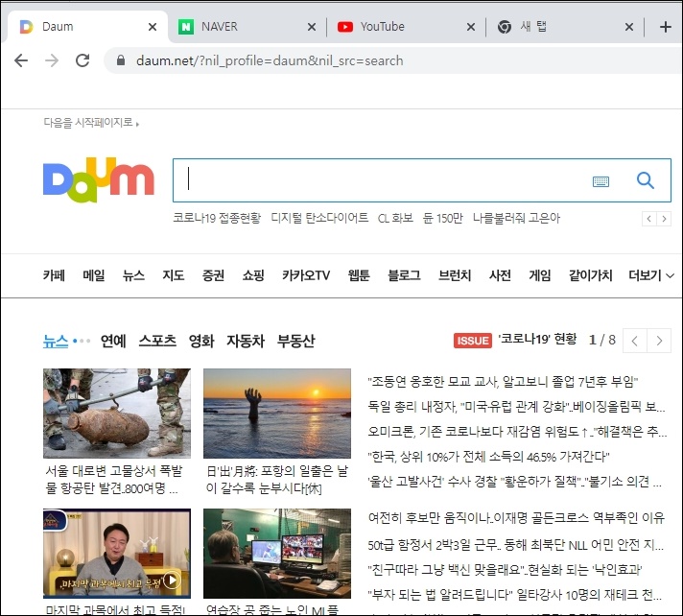Switch to the NAVER tab

click(x=247, y=27)
